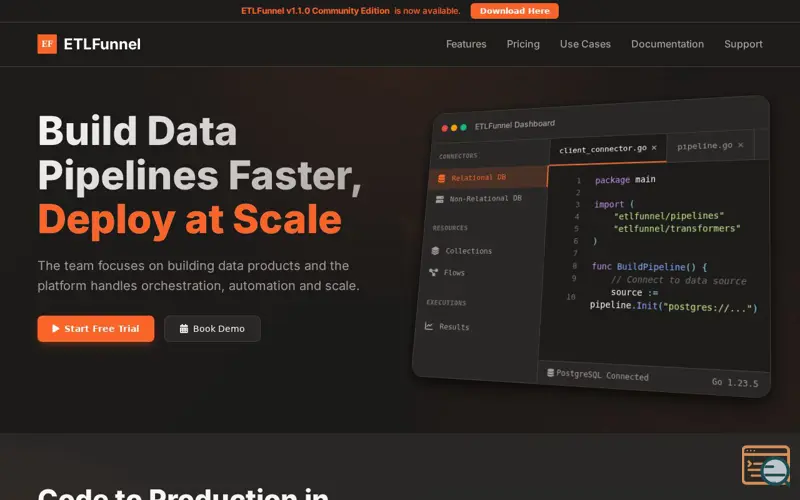This screenshot has height=500, width=800.
Task: Click the Book Demo button
Action: [212, 329]
